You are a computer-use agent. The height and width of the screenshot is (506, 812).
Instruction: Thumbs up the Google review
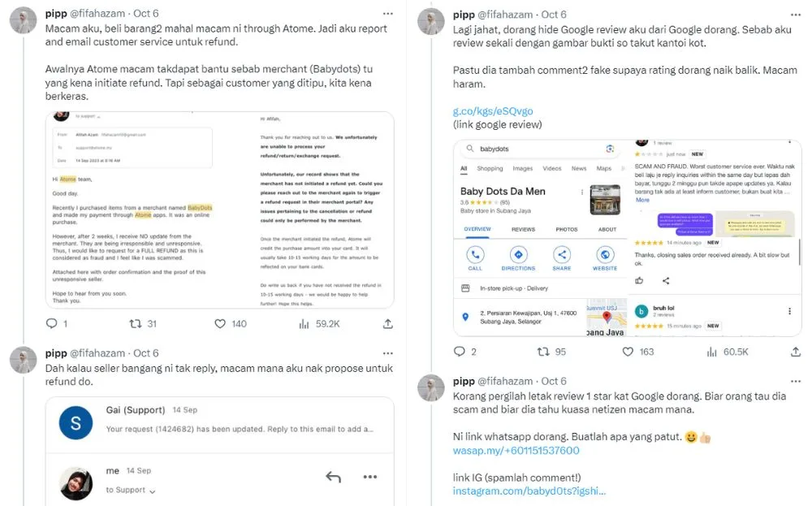click(640, 280)
